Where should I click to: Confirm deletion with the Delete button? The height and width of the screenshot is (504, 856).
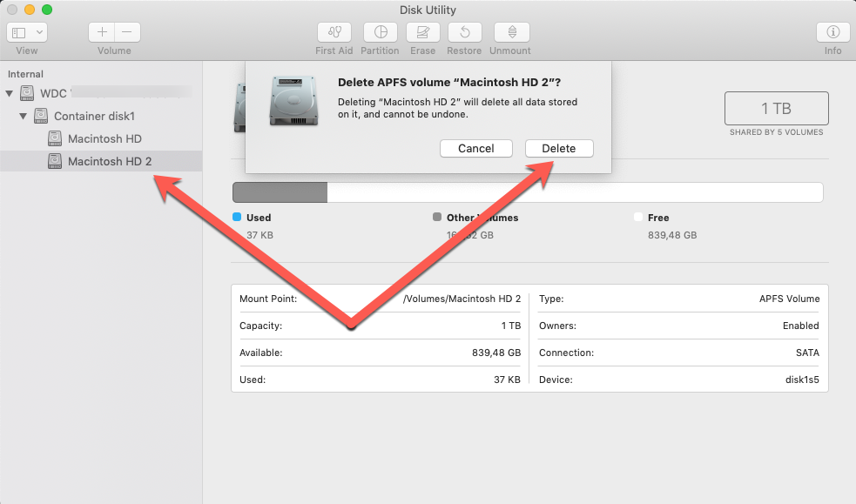558,148
